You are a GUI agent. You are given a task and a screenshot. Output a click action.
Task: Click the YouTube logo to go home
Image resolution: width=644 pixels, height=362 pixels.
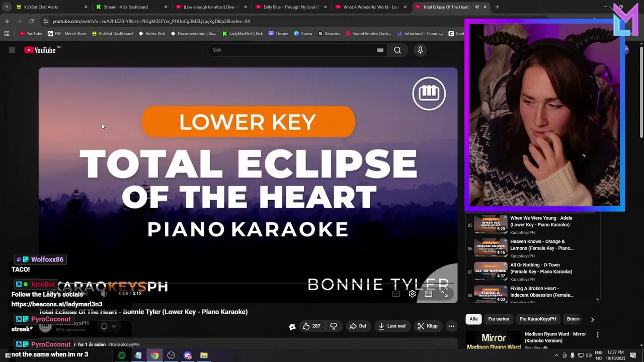pos(40,50)
